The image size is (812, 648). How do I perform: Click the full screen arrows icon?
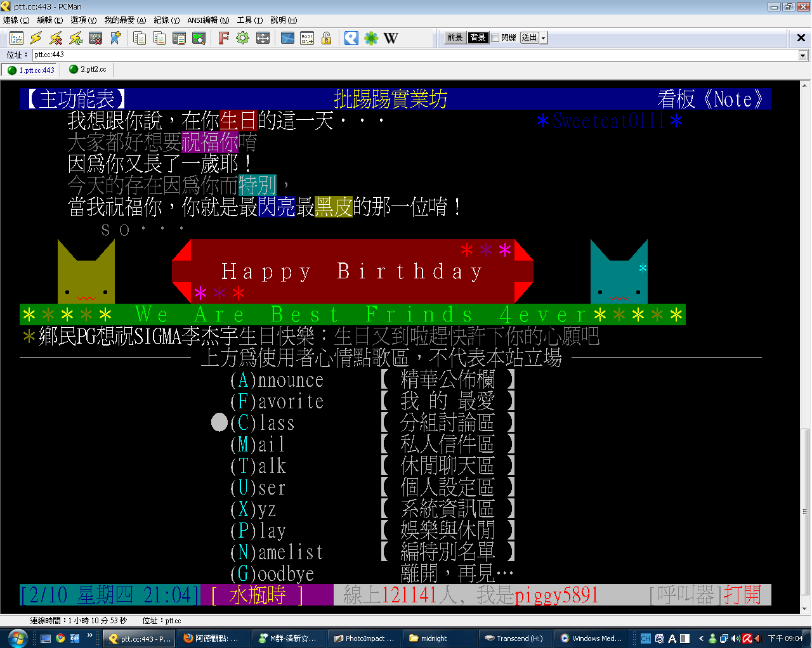(263, 38)
